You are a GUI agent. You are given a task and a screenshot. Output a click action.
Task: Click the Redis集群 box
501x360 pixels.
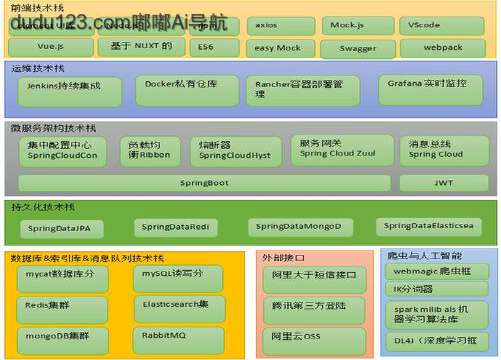(62, 310)
